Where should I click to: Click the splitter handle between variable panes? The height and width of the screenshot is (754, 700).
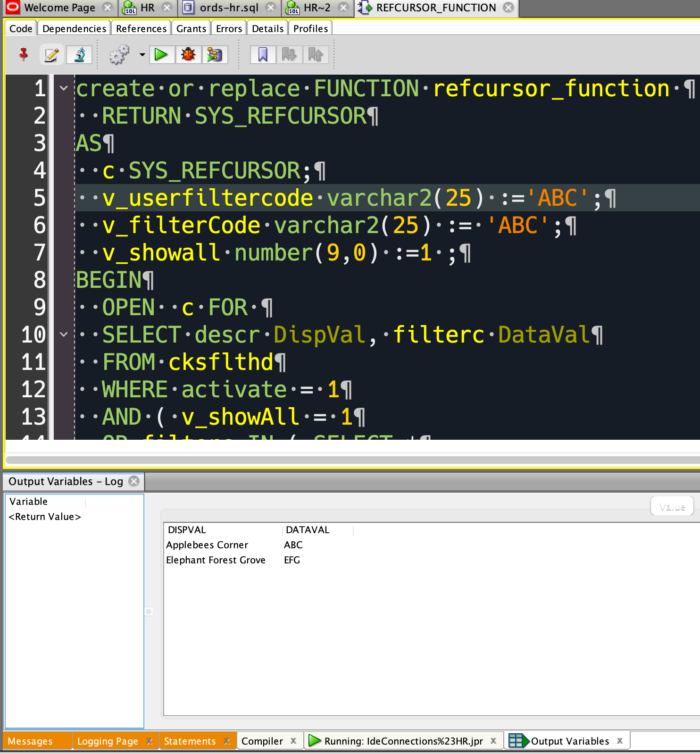click(149, 612)
